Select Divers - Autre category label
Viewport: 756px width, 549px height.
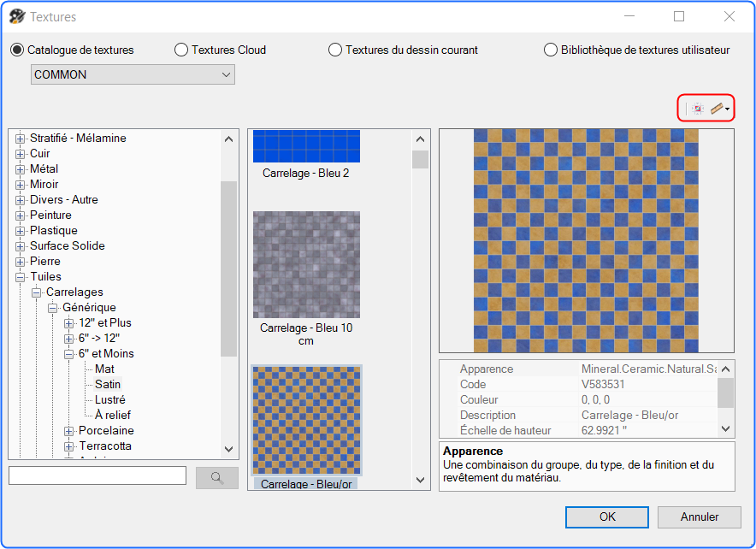(63, 199)
